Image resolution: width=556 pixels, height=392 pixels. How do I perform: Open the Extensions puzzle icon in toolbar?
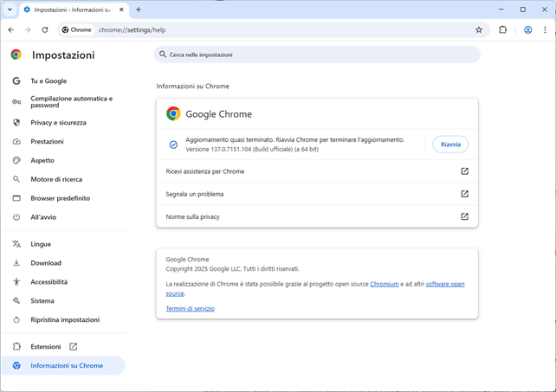[502, 29]
